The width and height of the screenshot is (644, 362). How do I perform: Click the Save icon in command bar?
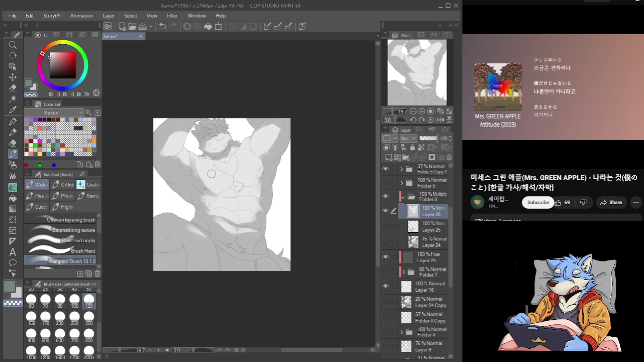(143, 26)
